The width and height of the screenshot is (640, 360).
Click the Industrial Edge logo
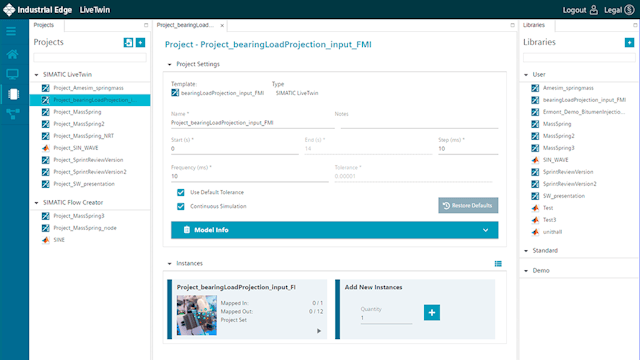pyautogui.click(x=9, y=10)
